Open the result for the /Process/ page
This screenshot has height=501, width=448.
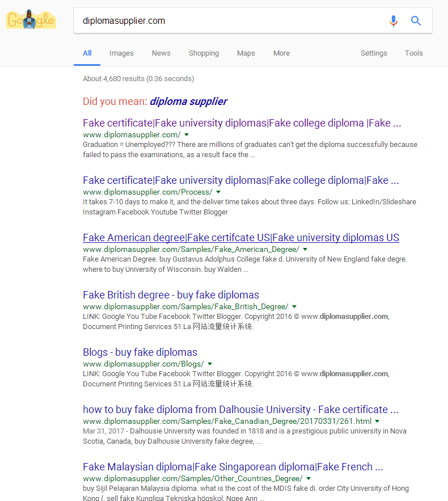(x=241, y=180)
